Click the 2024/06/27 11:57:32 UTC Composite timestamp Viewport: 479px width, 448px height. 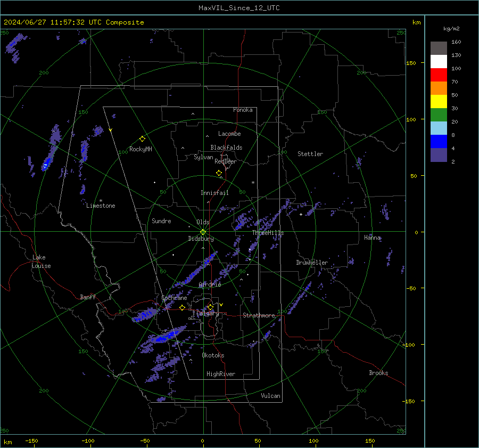pos(73,22)
